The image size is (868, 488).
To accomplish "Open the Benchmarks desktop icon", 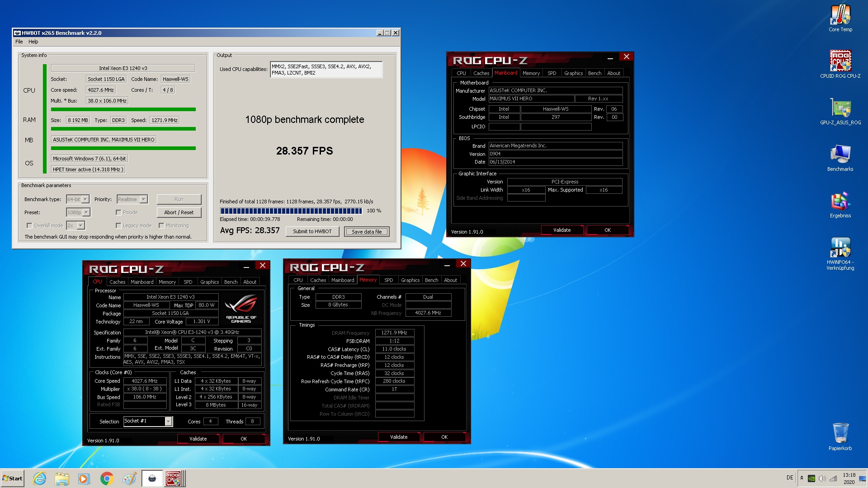I will [x=840, y=158].
